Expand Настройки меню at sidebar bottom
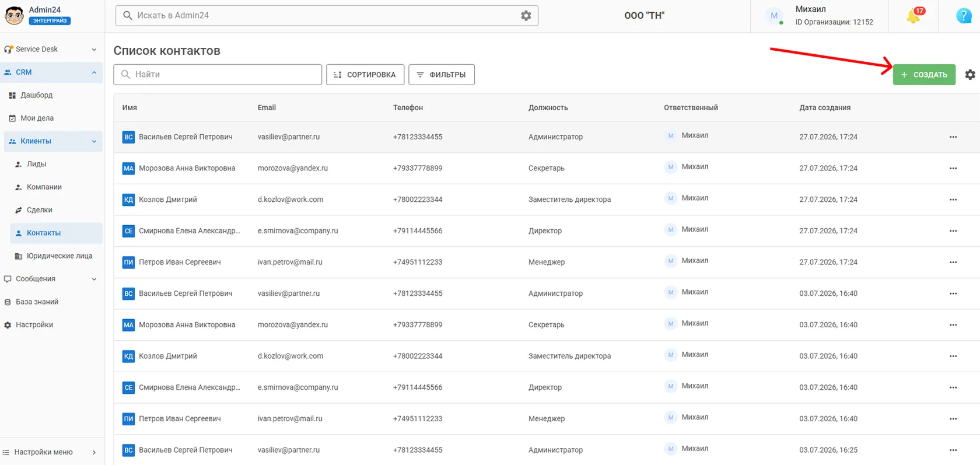 [51, 452]
